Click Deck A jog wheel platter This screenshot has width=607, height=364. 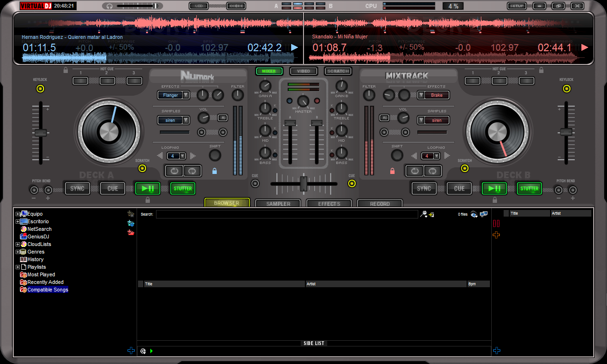point(109,132)
